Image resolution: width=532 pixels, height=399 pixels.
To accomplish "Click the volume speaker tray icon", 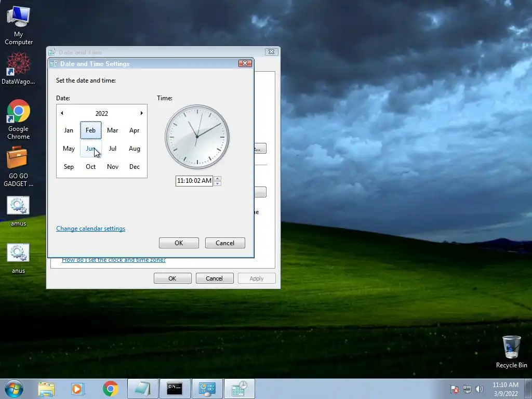I will [x=480, y=389].
